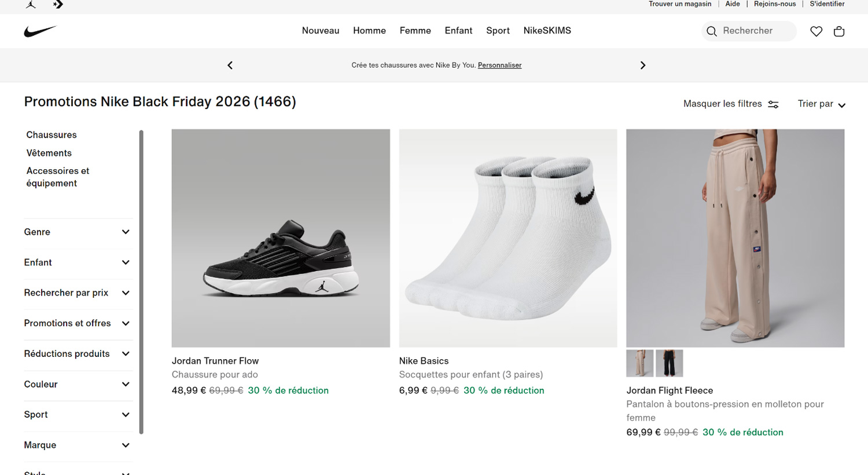Filter by Vêtements category
Screen dimensions: 868x475
pos(49,153)
